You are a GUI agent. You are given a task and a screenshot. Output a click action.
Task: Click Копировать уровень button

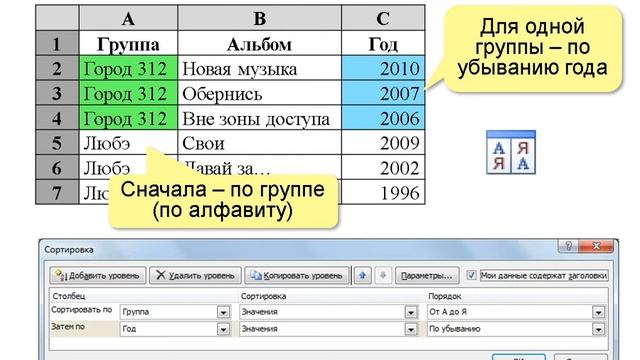297,276
